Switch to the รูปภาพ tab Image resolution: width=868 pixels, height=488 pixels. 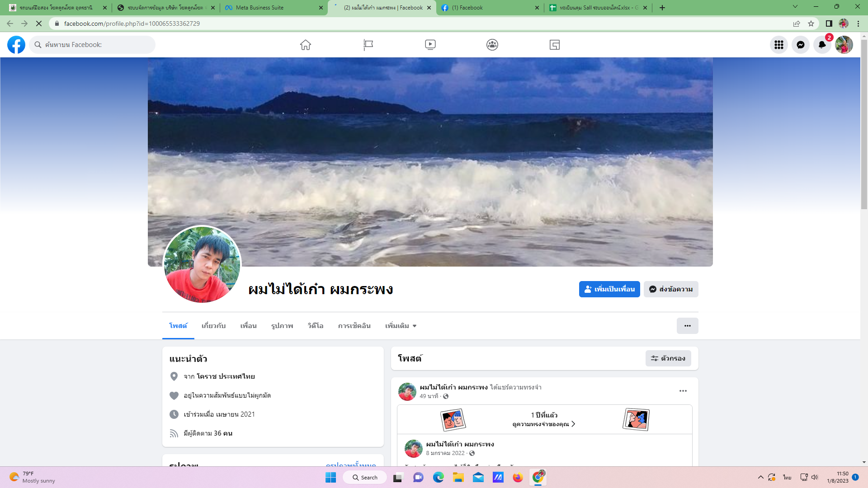(x=282, y=326)
